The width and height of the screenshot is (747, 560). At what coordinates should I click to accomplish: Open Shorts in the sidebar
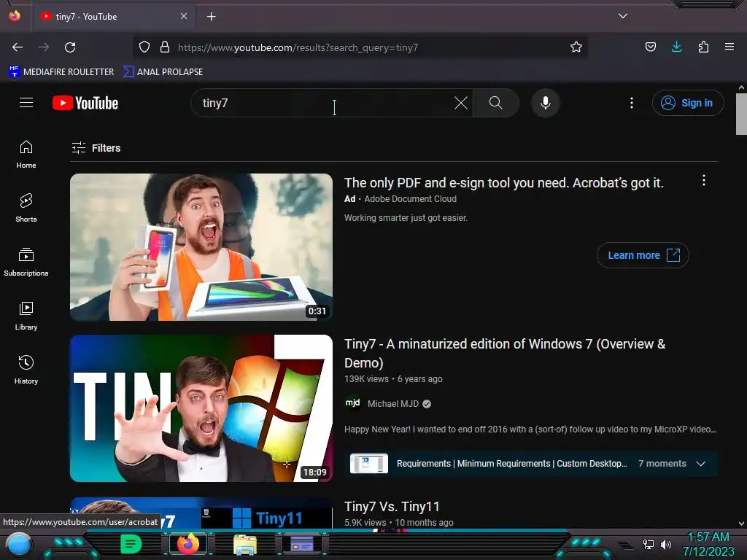(x=26, y=208)
